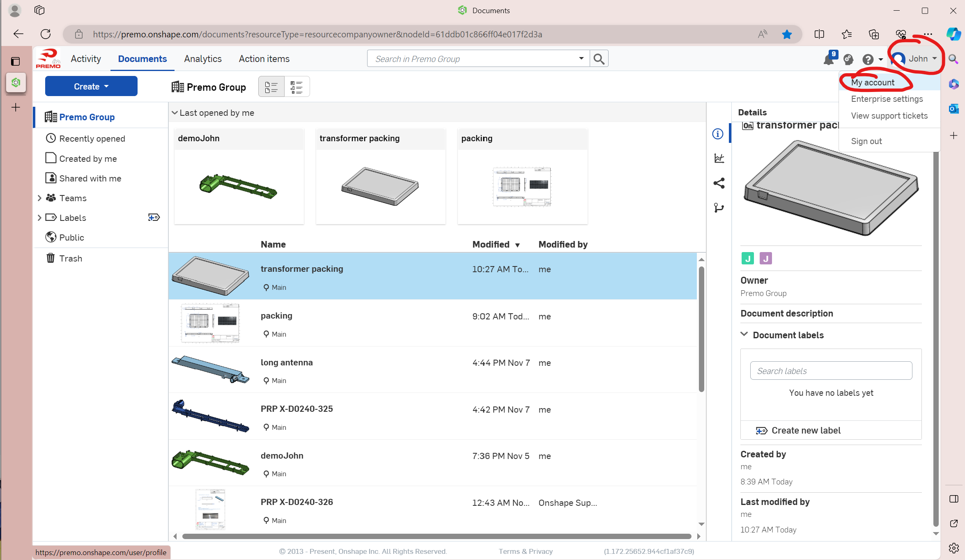Open the notifications bell icon
965x560 pixels.
pos(829,60)
